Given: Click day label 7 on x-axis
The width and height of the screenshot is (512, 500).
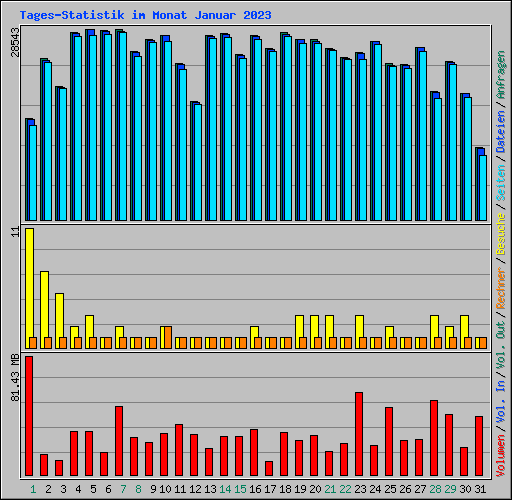Looking at the screenshot, I should 123,489.
